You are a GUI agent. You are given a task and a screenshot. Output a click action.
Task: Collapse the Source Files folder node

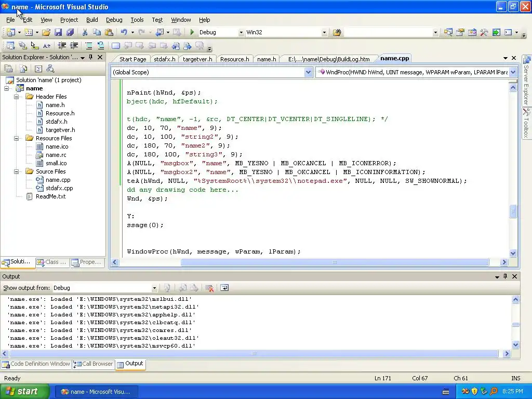(x=16, y=171)
